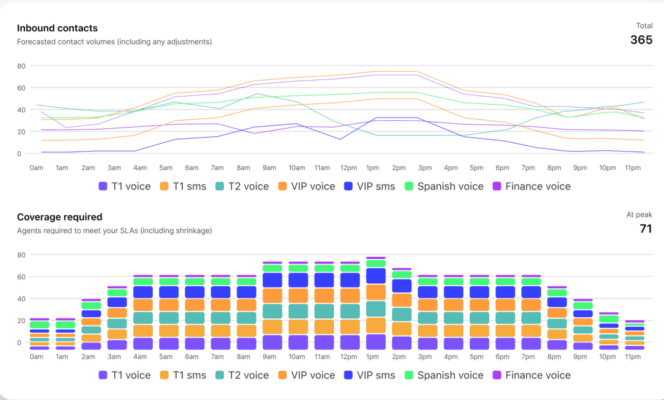
Task: Click the Total 365 value for Inbound contacts
Action: [640, 40]
